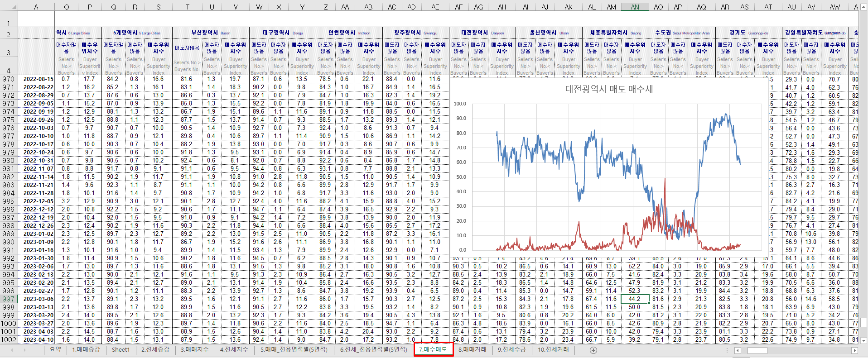
Task: Click the 수도권 Seoul Metropolitan Area header
Action: tap(682, 33)
